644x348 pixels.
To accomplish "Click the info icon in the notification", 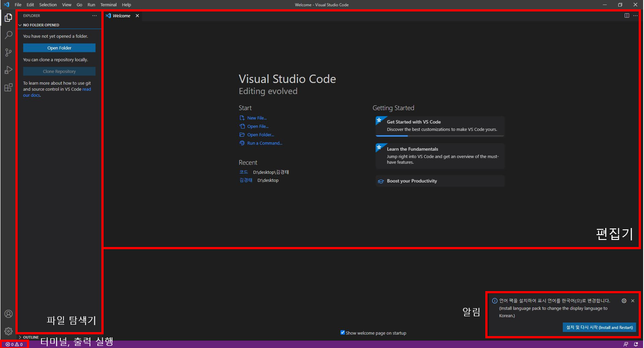I will [495, 301].
